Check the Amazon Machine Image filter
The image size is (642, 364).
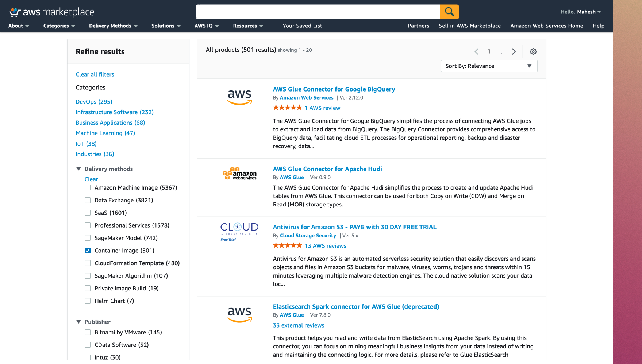point(88,187)
